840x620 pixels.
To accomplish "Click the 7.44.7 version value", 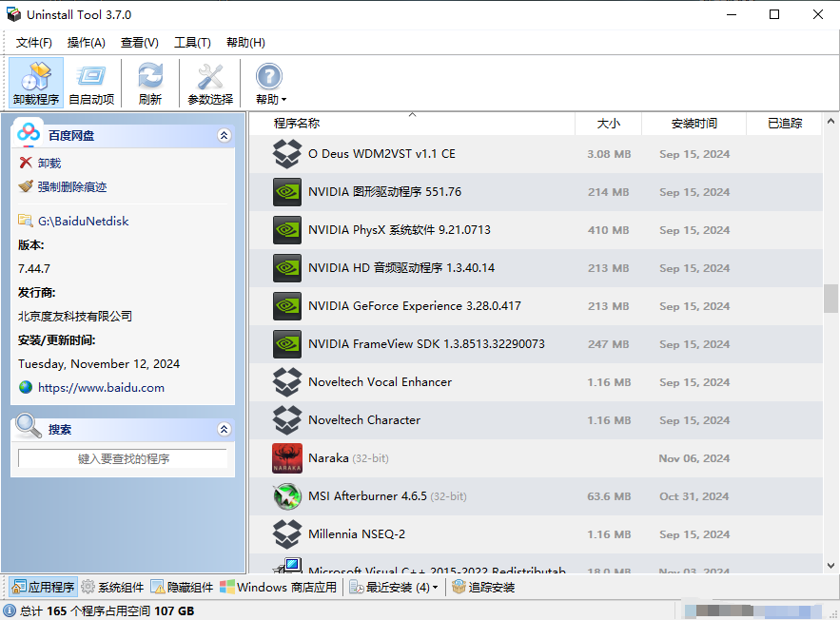I will pos(33,268).
